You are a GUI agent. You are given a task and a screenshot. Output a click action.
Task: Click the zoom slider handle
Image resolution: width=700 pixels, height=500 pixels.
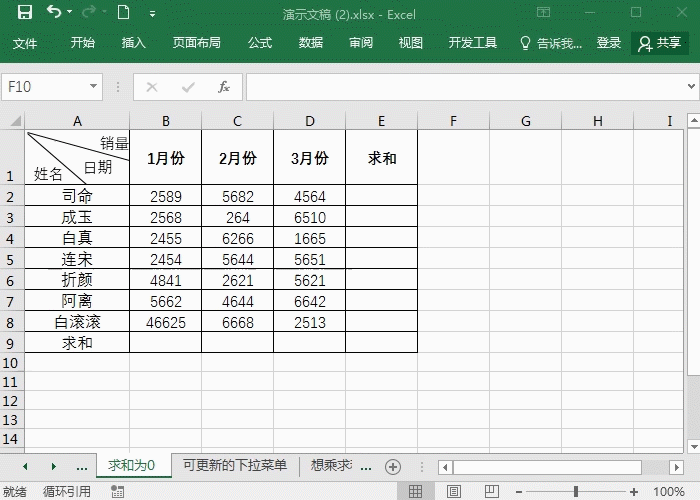click(576, 491)
